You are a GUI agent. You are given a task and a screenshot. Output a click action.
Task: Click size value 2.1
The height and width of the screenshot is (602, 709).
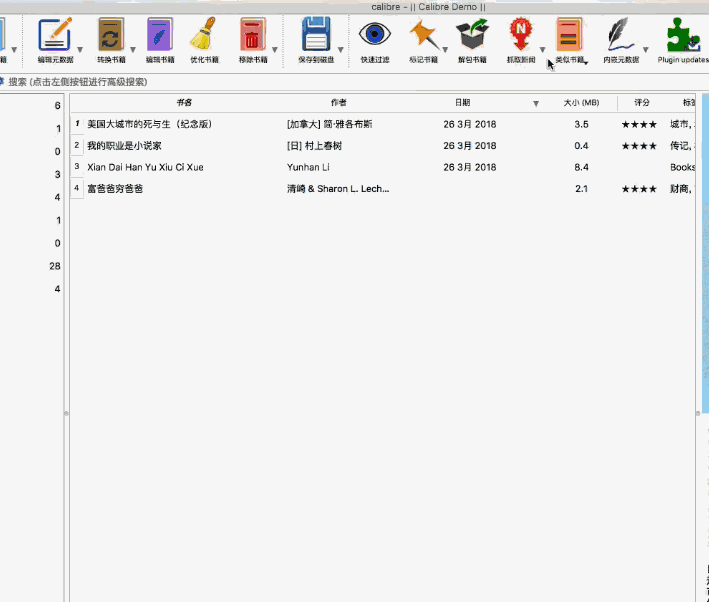(x=581, y=189)
